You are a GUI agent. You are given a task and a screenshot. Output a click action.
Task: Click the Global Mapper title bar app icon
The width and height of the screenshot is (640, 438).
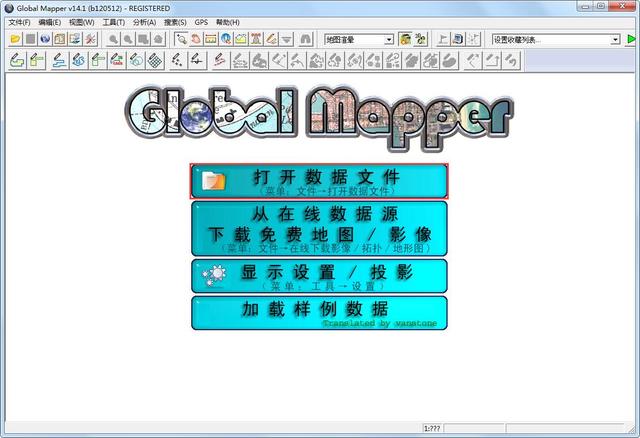click(x=9, y=8)
